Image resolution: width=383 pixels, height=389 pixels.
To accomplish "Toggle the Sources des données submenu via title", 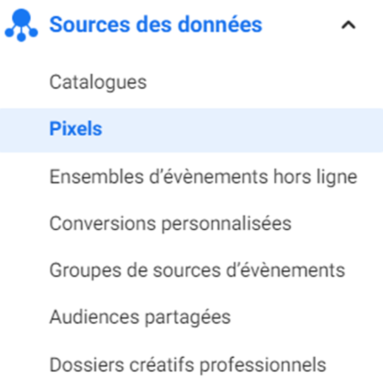I will 156,25.
